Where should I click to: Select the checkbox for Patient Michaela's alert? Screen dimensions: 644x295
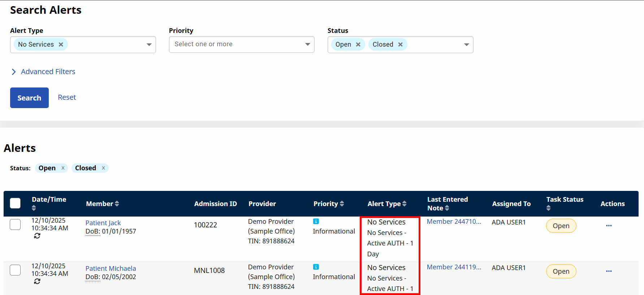point(15,270)
